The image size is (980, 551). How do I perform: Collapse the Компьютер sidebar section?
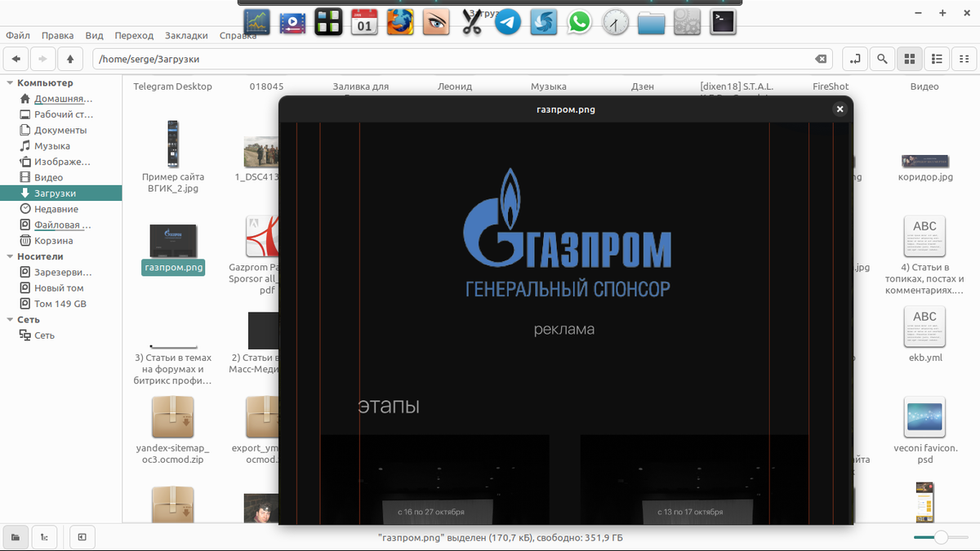point(10,83)
